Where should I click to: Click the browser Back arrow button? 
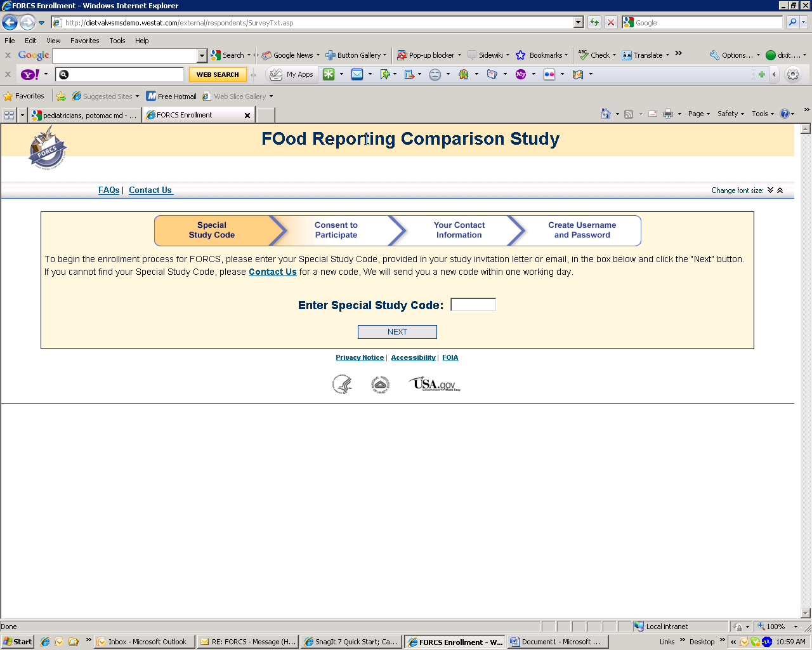[10, 22]
